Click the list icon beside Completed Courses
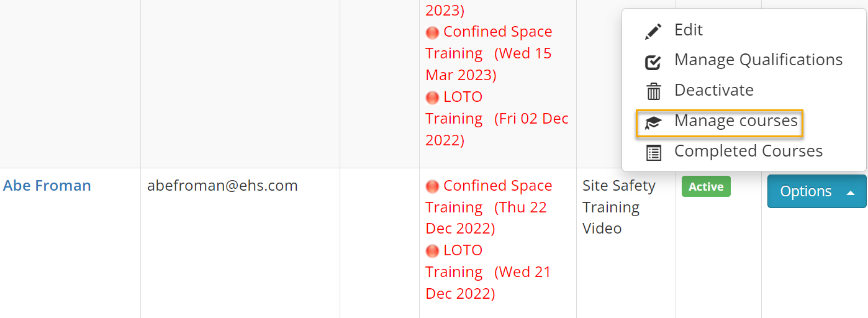Screen dimensions: 868x318 coord(653,152)
